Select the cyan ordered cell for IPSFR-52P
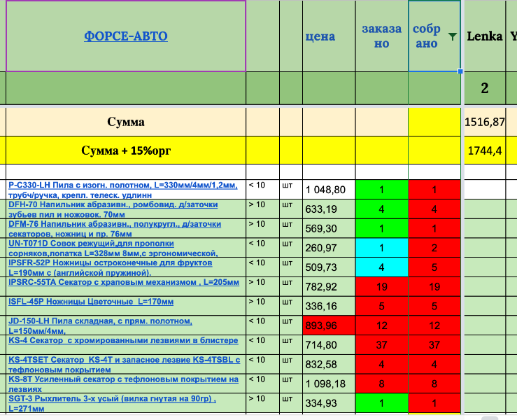The image size is (517, 420). [381, 267]
